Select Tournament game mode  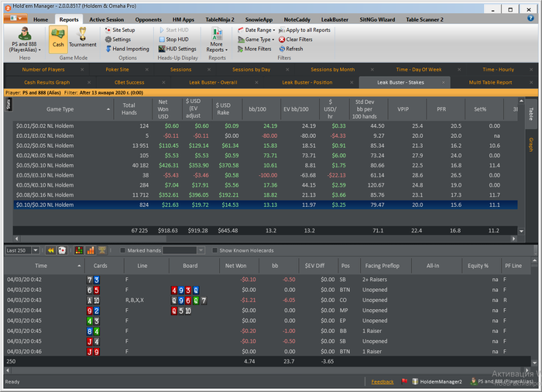83,38
